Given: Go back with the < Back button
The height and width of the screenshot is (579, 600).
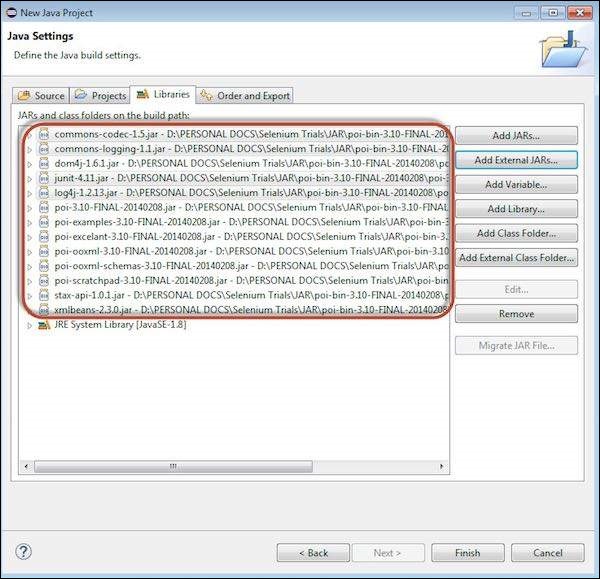Looking at the screenshot, I should [313, 553].
